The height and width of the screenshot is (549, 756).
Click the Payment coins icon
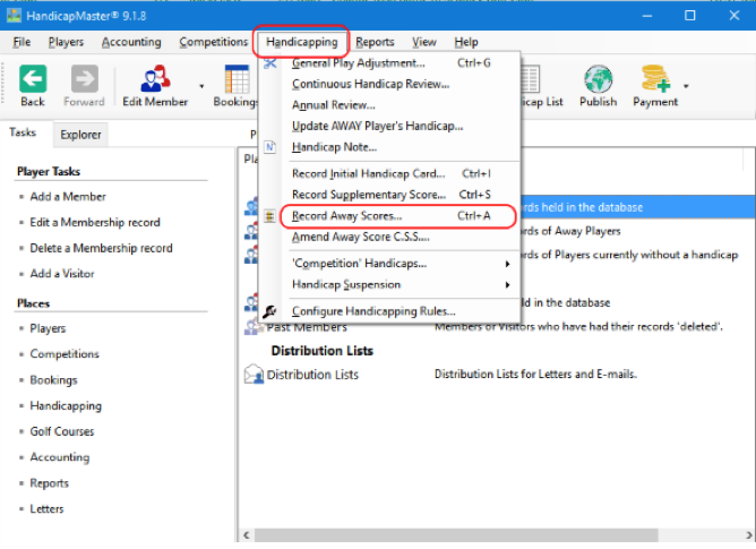[655, 79]
